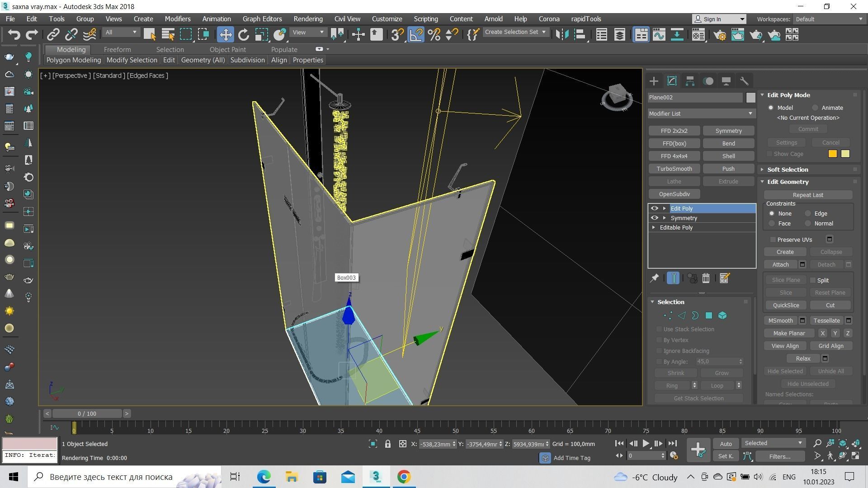The height and width of the screenshot is (488, 868).
Task: Click the TurboSmooth modifier button
Action: [x=674, y=169]
